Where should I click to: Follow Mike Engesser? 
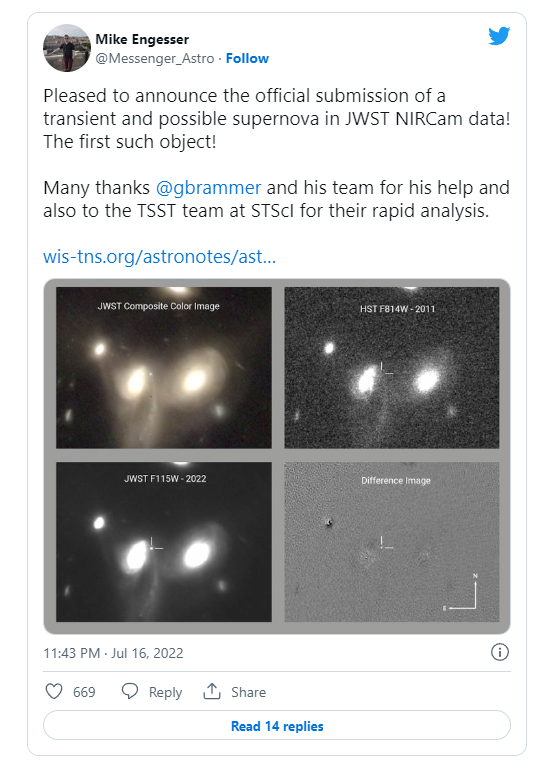(247, 58)
